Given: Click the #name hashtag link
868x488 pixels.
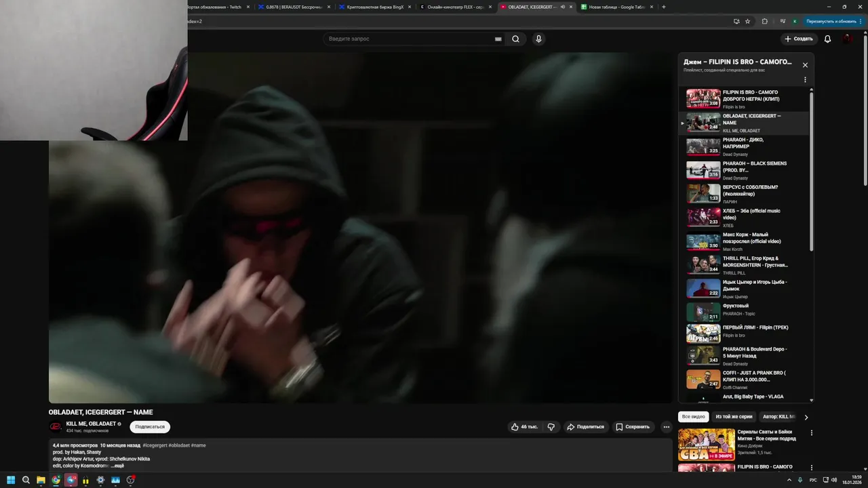Looking at the screenshot, I should pos(198,445).
